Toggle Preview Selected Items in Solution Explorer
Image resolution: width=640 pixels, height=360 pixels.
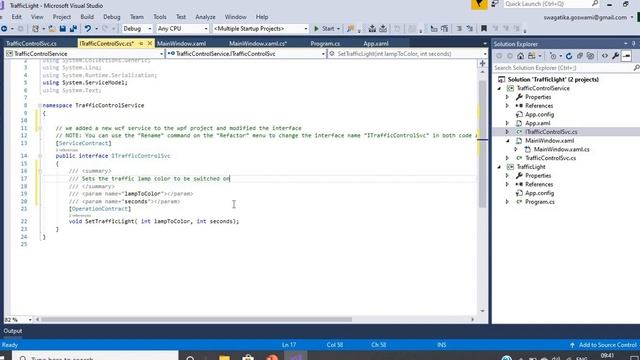tap(627, 56)
